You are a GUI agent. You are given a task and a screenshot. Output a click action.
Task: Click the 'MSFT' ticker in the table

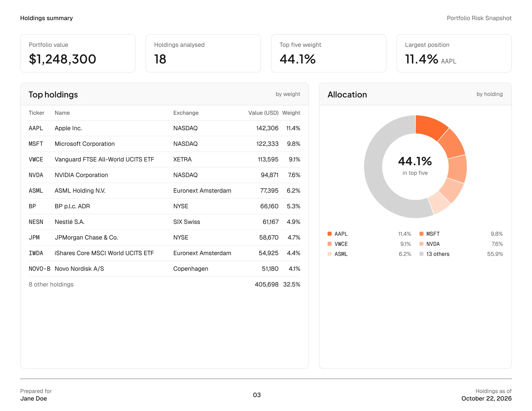[36, 144]
